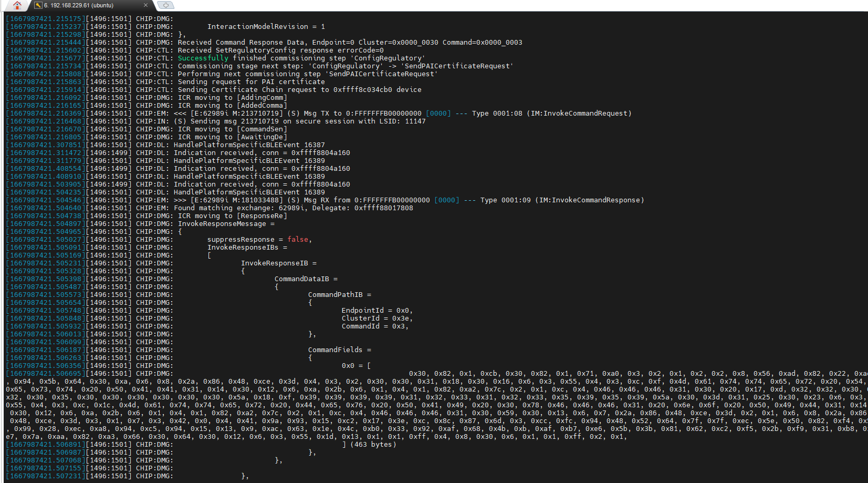Screen dimensions: 868x483
Task: Click 'InvokeResponseIB =' text
Action: 279,263
